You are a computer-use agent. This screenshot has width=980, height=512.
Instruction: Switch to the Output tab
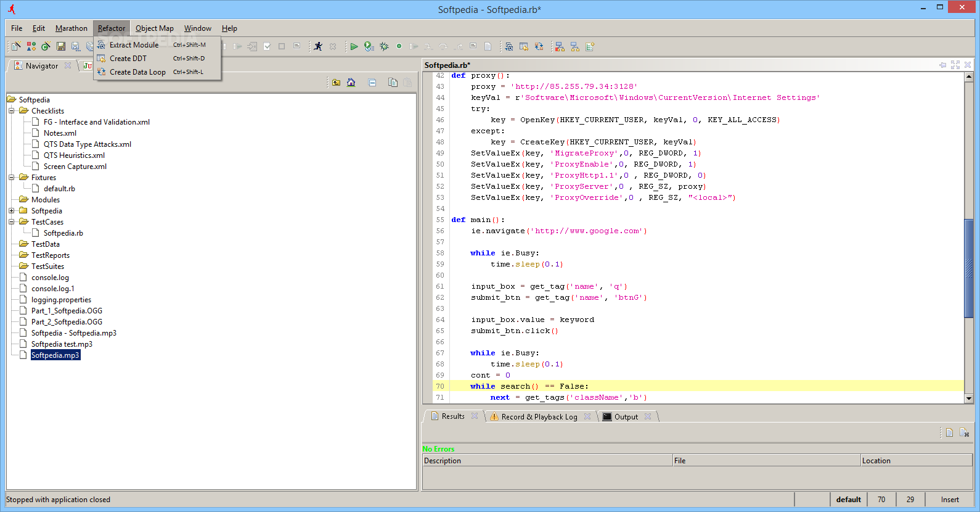[x=626, y=417]
